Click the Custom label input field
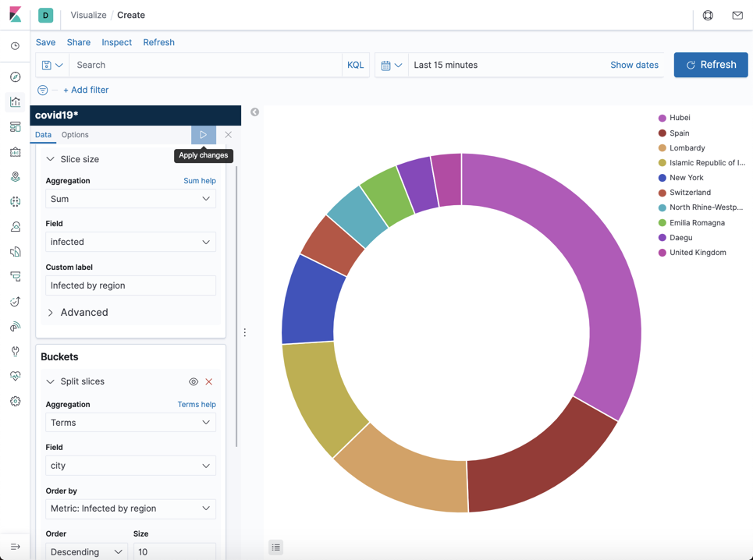Screen dimensions: 753x560 point(130,285)
